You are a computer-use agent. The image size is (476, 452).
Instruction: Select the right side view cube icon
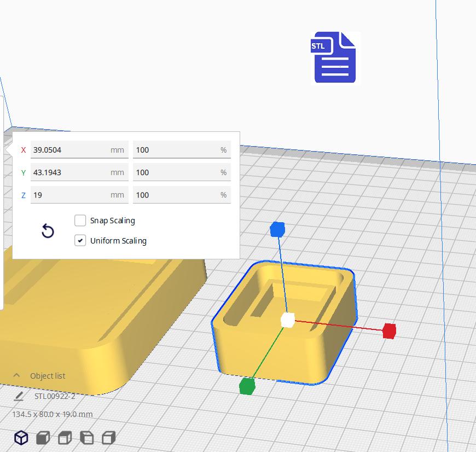109,437
